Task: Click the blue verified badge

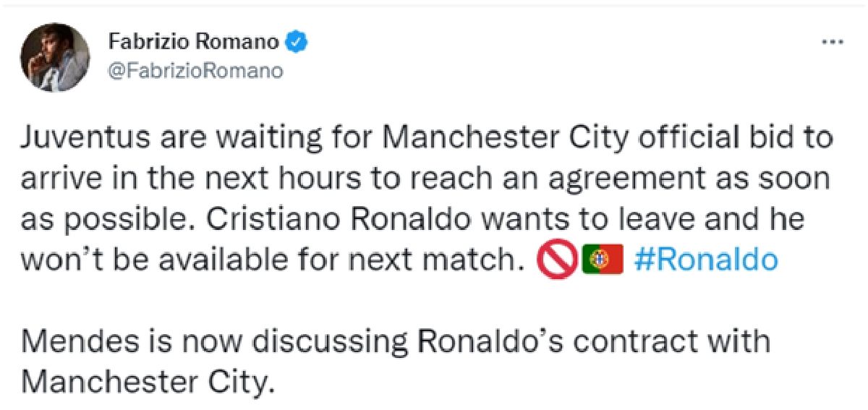Action: point(297,42)
